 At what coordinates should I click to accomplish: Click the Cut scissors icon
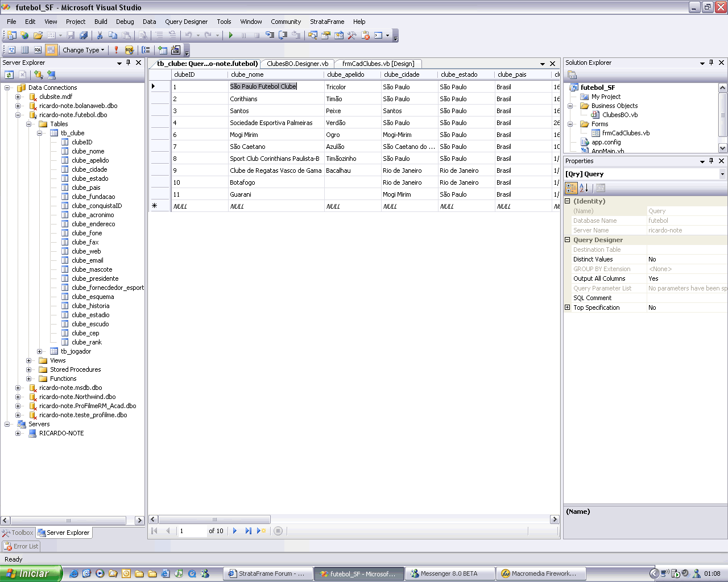pyautogui.click(x=100, y=35)
